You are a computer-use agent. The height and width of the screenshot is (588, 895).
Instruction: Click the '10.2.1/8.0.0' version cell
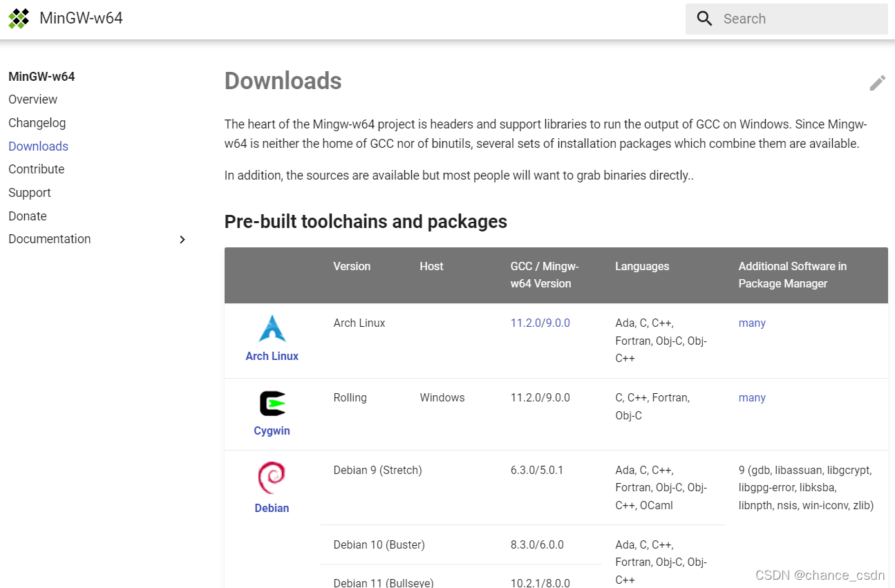[x=540, y=583]
